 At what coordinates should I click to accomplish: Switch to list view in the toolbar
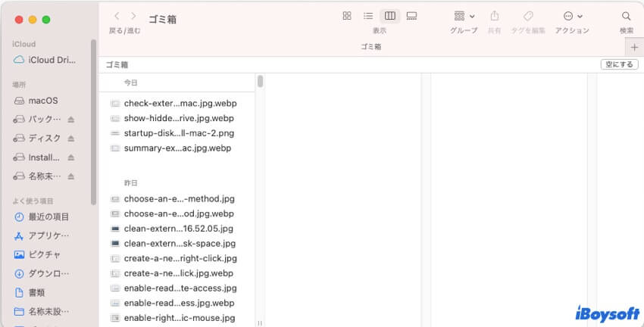click(368, 16)
